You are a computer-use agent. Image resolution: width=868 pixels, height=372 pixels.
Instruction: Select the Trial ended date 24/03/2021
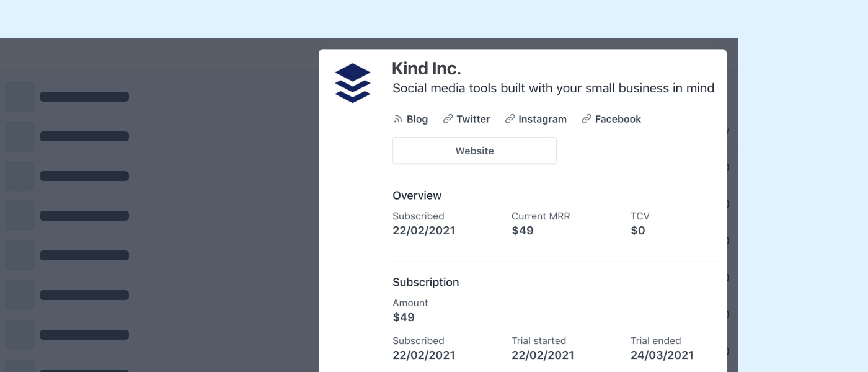click(662, 355)
